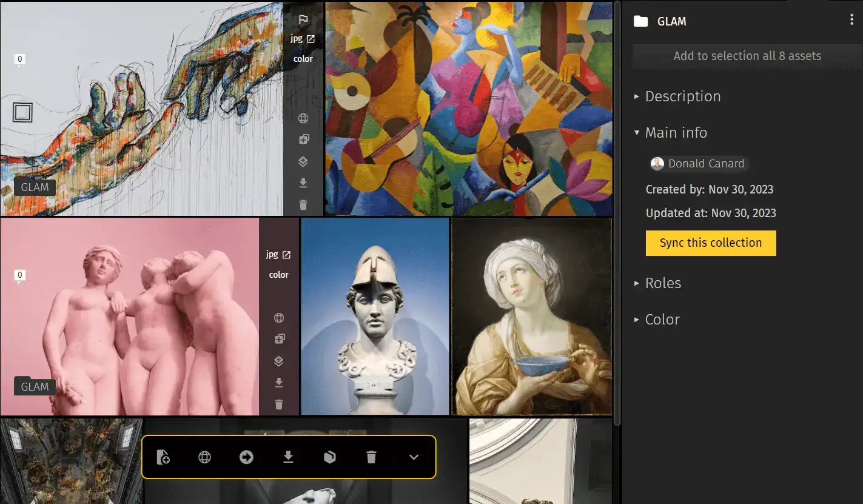Viewport: 863px width, 504px height.
Task: Expand the Roles section
Action: [662, 283]
